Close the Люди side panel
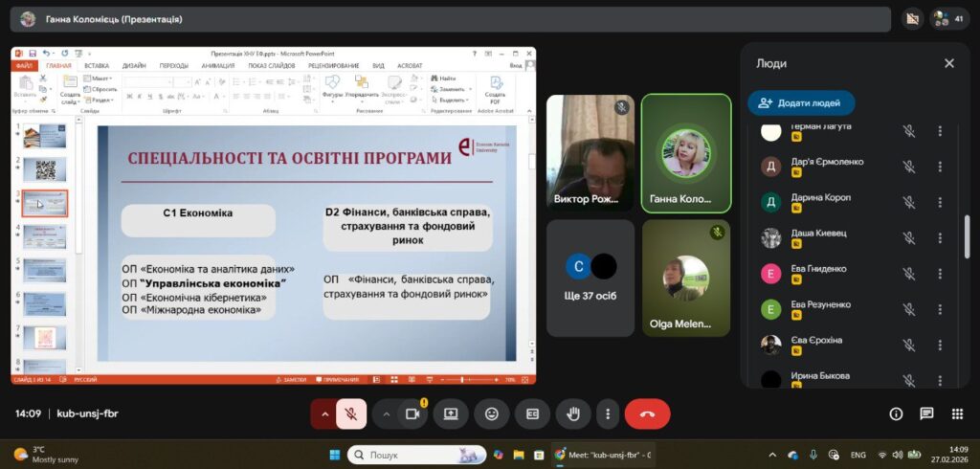This screenshot has width=980, height=469. [948, 63]
